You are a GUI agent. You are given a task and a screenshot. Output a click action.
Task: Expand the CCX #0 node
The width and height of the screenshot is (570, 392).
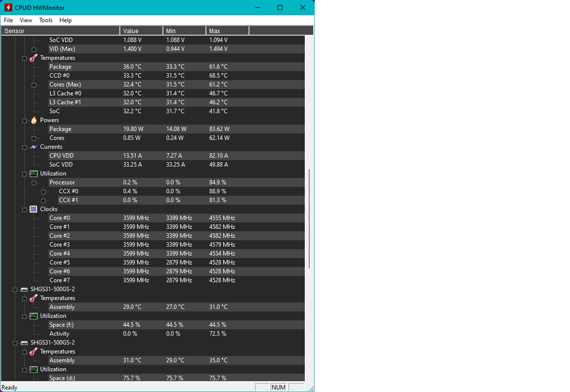tap(43, 192)
